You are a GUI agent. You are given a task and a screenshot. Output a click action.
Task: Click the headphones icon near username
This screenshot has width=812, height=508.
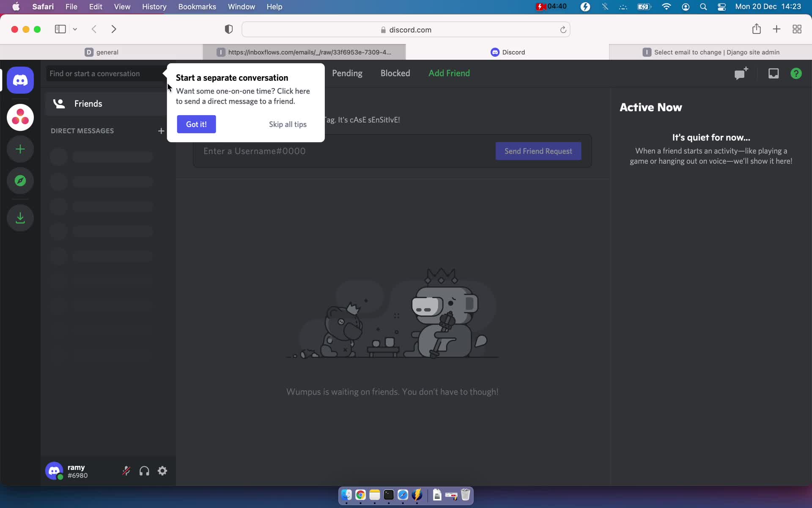click(x=144, y=471)
